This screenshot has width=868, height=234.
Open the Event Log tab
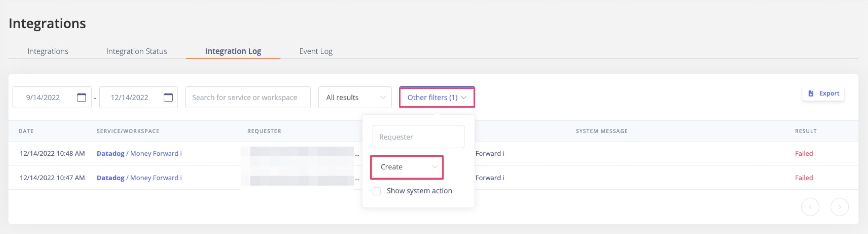tap(316, 51)
